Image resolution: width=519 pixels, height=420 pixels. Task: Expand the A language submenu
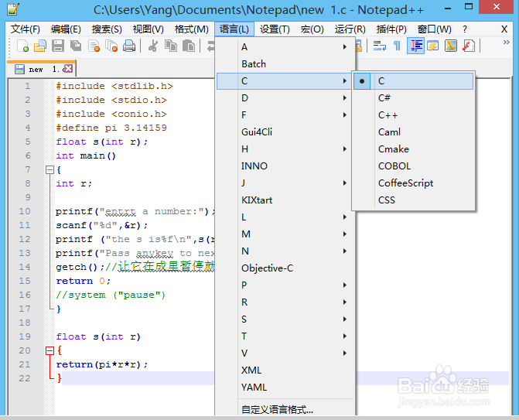tap(285, 47)
